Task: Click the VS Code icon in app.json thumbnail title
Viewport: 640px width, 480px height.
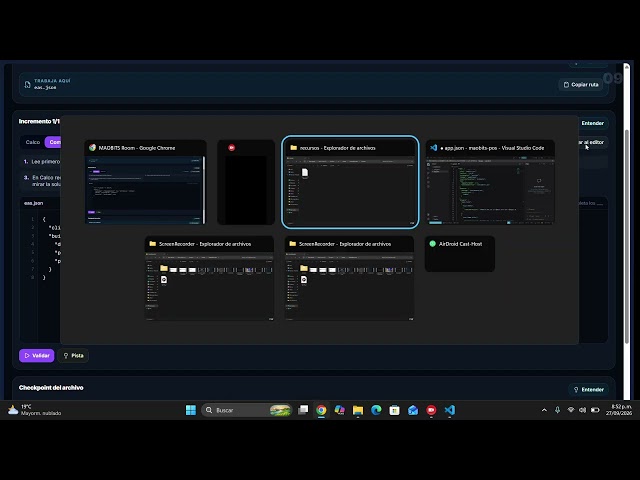Action: (433, 148)
